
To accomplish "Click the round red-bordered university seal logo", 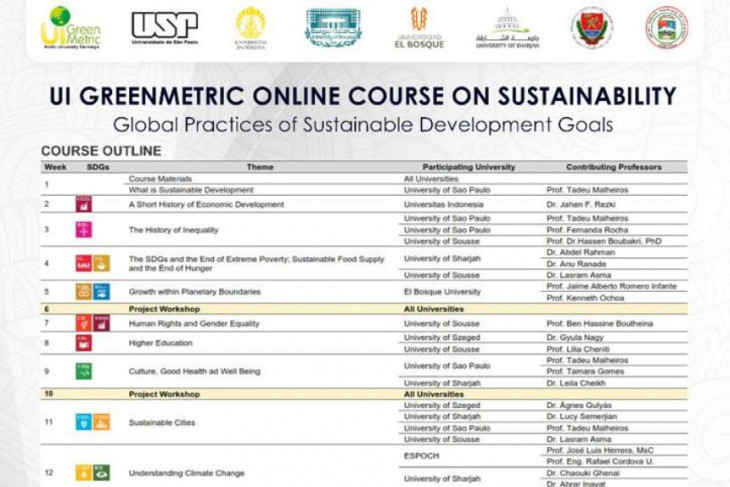I will click(x=667, y=28).
